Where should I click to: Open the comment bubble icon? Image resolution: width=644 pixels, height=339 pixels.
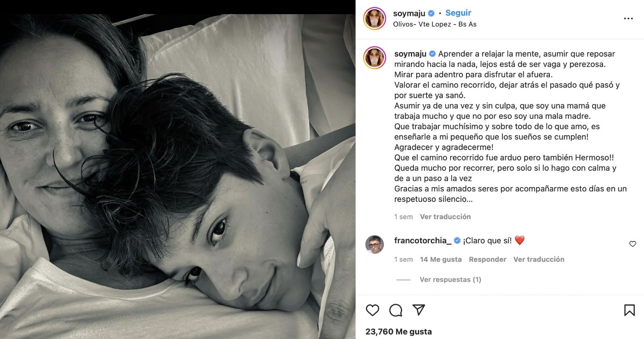click(396, 310)
